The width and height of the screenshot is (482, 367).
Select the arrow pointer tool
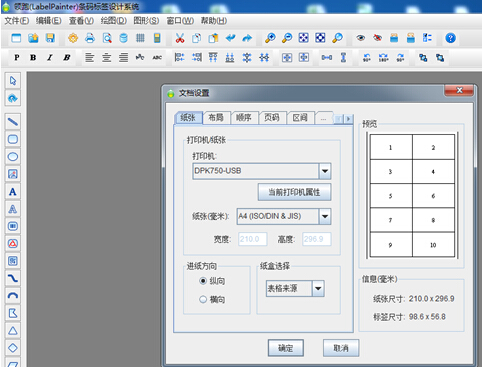tap(13, 81)
